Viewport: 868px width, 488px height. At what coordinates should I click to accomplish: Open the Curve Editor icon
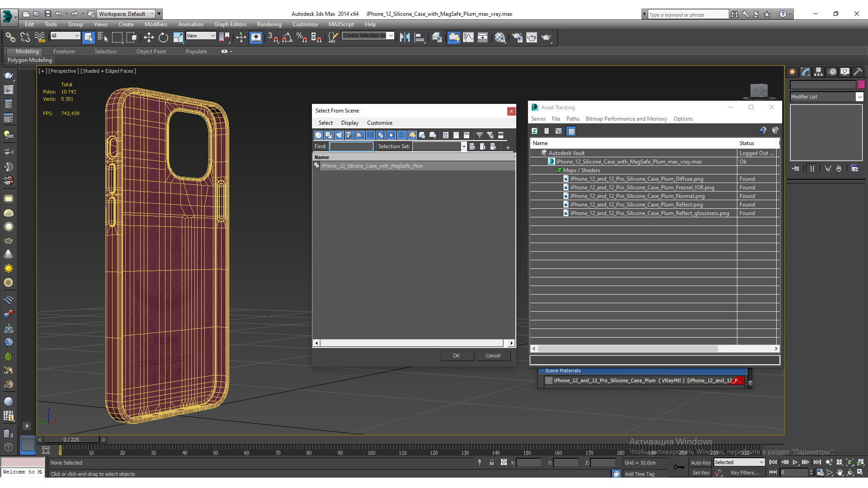coord(468,38)
